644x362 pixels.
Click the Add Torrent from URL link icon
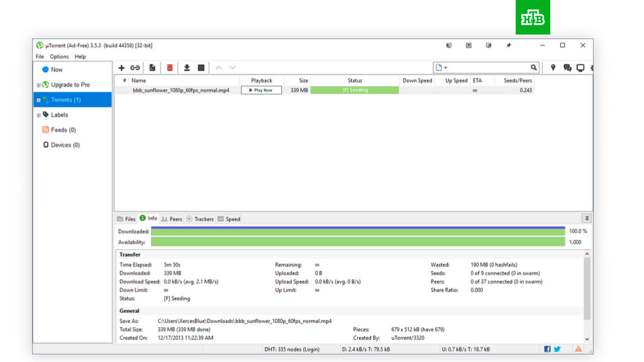pyautogui.click(x=135, y=68)
